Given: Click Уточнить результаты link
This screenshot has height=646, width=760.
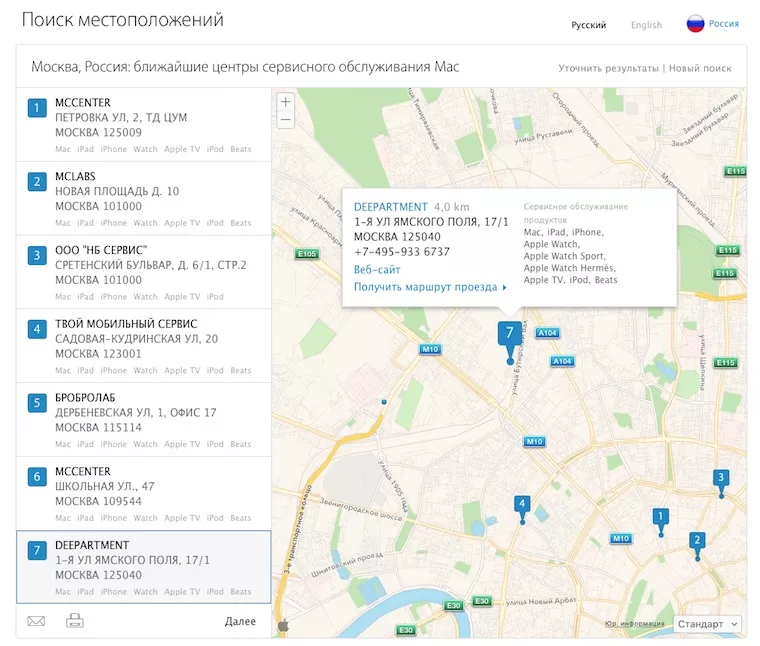Looking at the screenshot, I should pyautogui.click(x=607, y=68).
